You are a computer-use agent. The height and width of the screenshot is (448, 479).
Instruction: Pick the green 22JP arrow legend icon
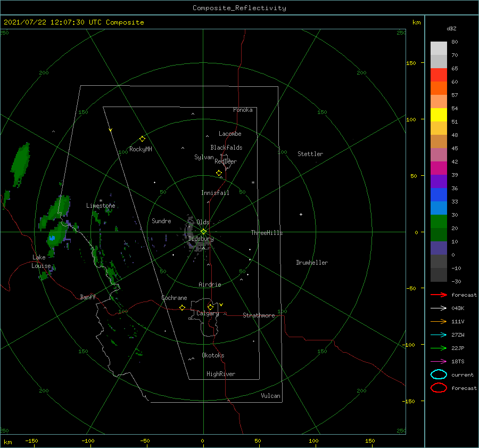point(439,348)
